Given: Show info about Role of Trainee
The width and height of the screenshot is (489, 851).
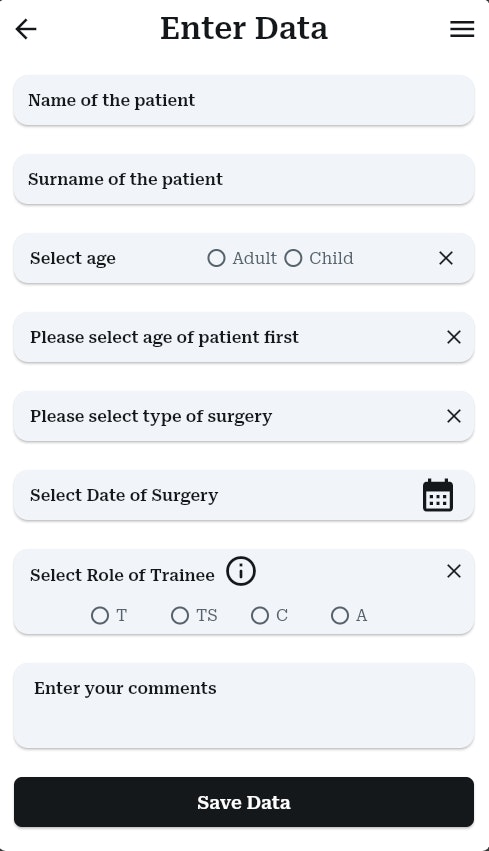Looking at the screenshot, I should [240, 571].
